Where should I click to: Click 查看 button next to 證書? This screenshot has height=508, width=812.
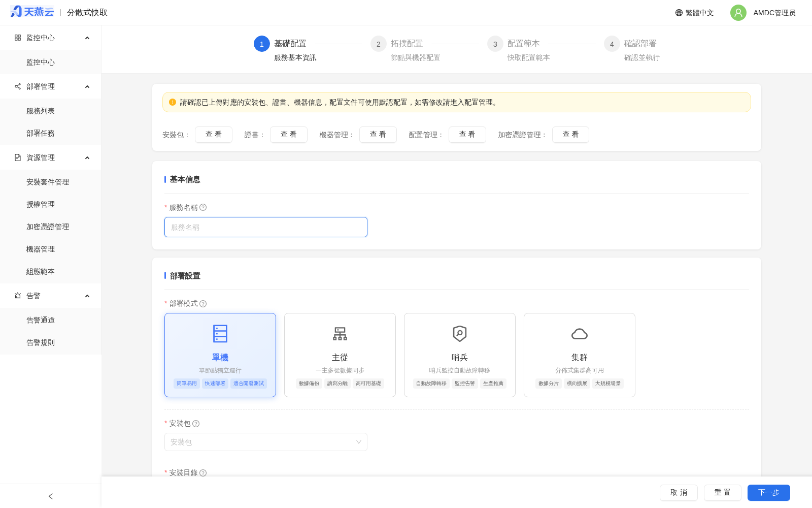point(289,135)
